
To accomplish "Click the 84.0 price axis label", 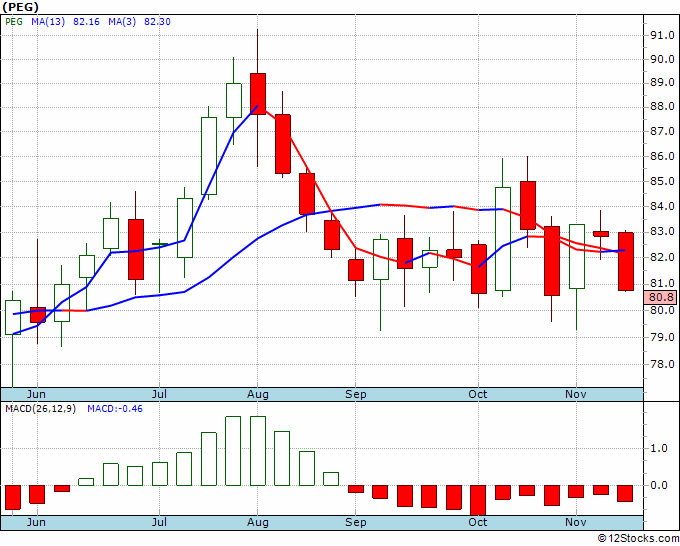I will pos(662,206).
